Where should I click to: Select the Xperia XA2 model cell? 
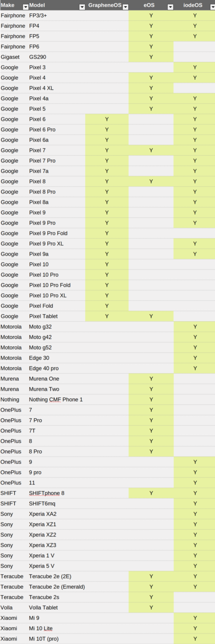coord(43,514)
